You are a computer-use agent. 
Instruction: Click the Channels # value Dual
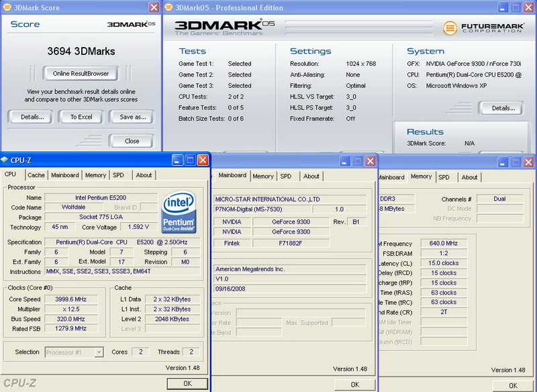click(x=499, y=199)
